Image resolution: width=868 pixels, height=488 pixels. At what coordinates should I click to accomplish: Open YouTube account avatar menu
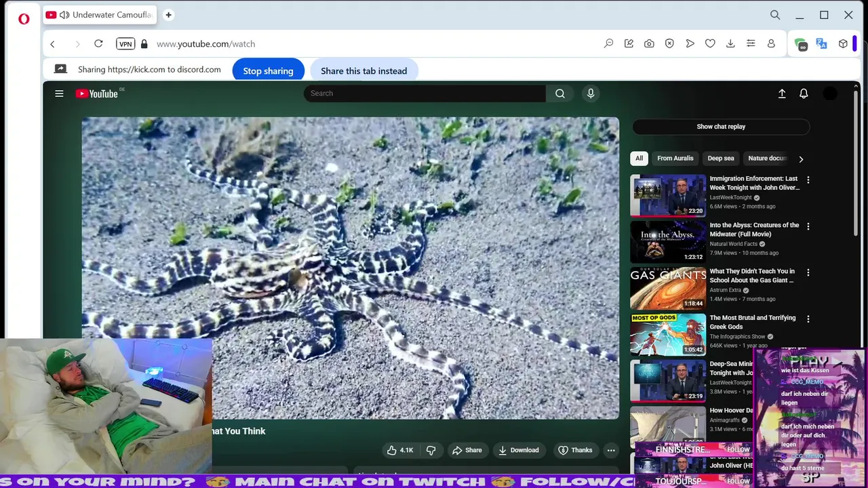pyautogui.click(x=830, y=94)
